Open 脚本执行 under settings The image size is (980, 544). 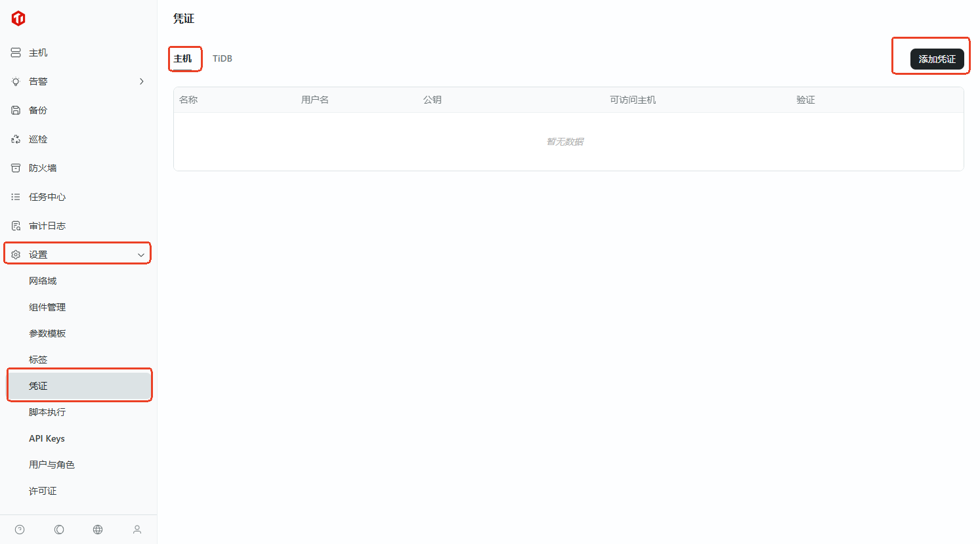(x=47, y=412)
